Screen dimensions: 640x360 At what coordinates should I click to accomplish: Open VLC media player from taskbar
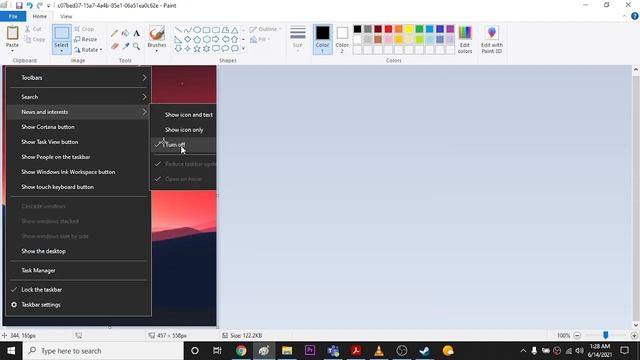[x=379, y=351]
